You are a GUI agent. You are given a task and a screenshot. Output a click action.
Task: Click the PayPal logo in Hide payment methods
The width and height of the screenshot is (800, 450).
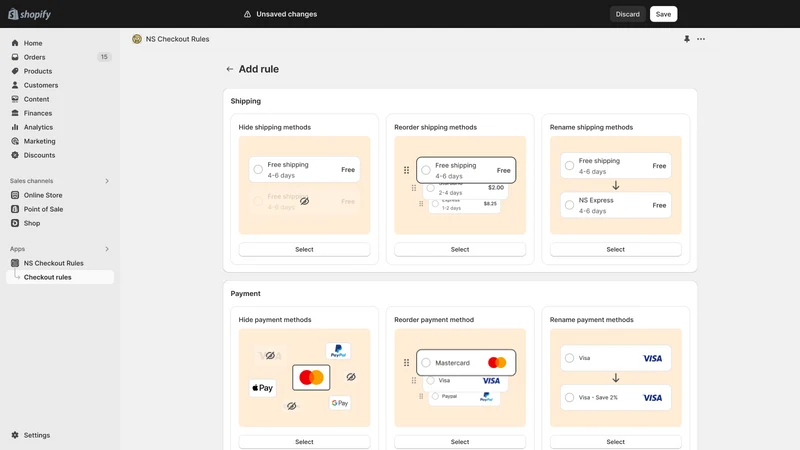(338, 351)
